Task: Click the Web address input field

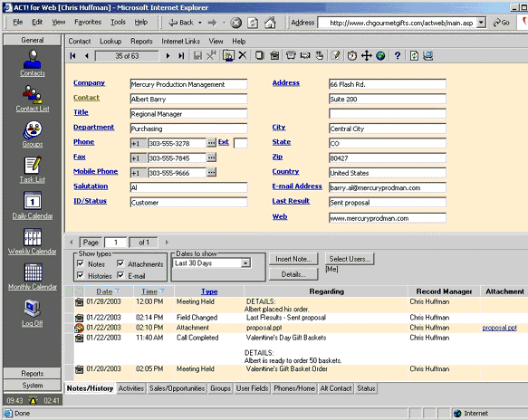Action: click(x=388, y=218)
